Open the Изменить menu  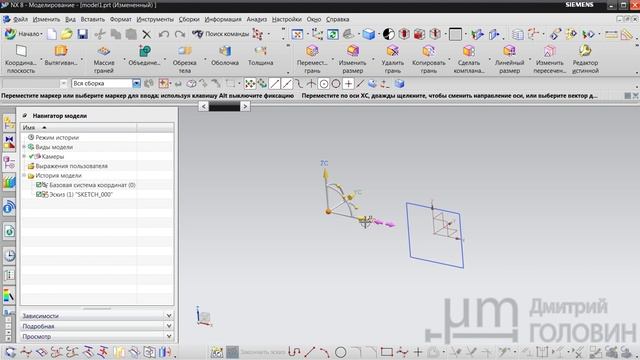tap(47, 19)
